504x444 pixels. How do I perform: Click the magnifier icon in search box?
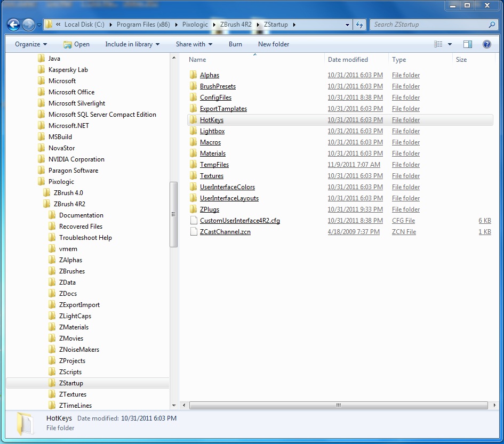pyautogui.click(x=491, y=25)
